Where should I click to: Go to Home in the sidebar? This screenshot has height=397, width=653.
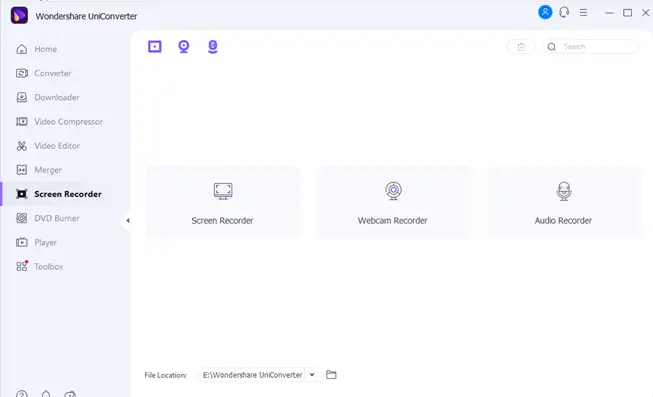click(x=65, y=49)
